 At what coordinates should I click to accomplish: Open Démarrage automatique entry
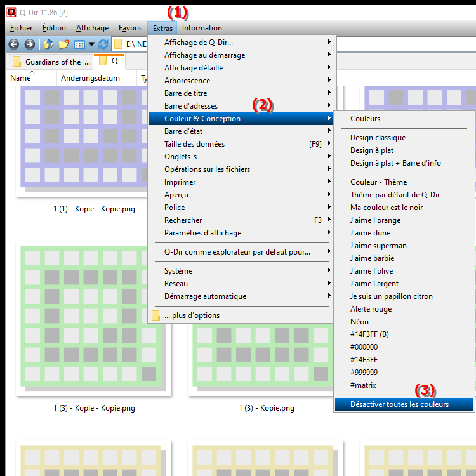(242, 296)
